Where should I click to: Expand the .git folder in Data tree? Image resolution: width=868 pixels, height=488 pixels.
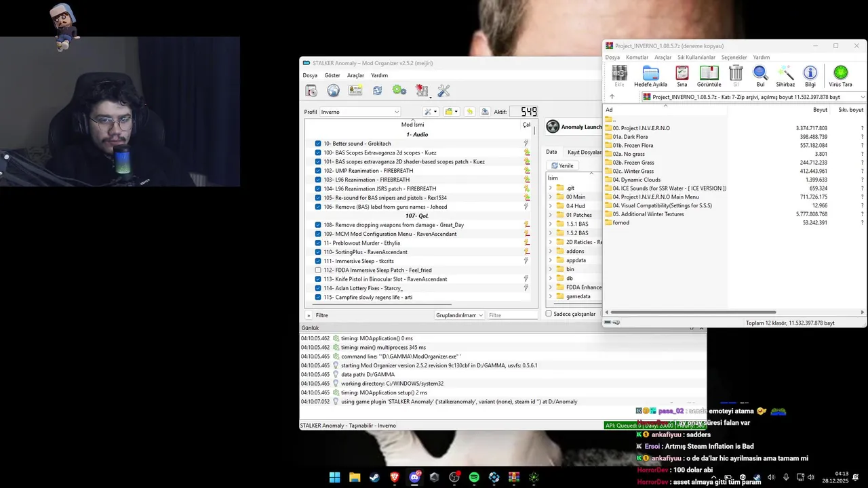click(551, 188)
